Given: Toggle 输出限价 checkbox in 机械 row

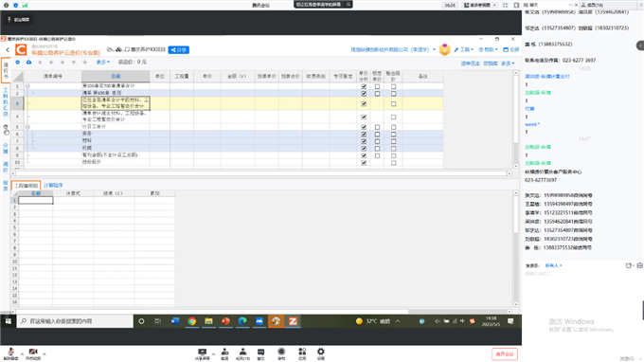Looking at the screenshot, I should coord(393,149).
